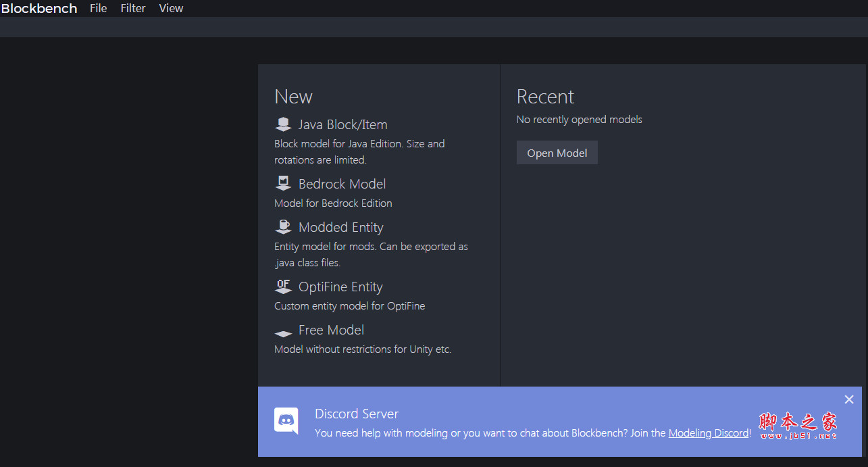Start a Free Model via its title
Viewport: 868px width, 467px height.
click(x=331, y=330)
